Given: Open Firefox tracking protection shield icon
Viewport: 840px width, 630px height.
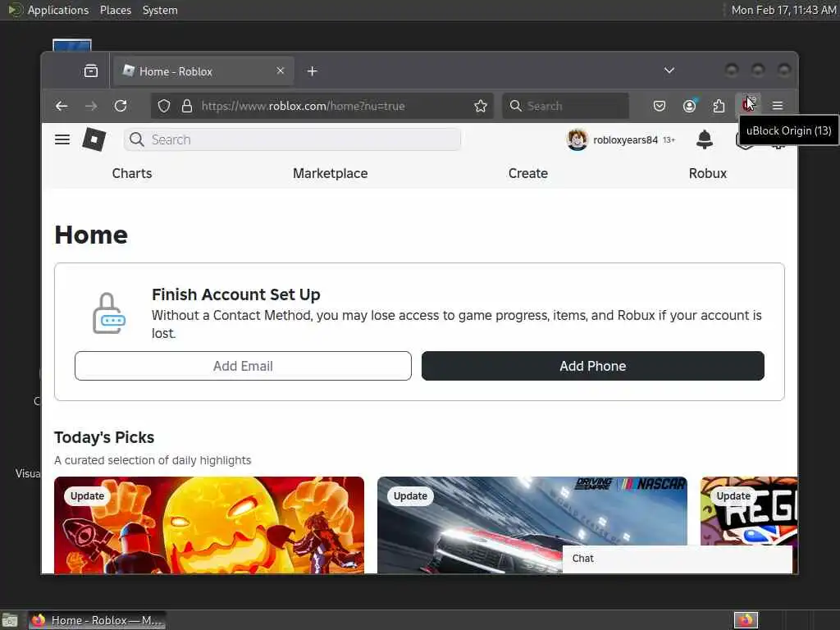Looking at the screenshot, I should click(164, 106).
